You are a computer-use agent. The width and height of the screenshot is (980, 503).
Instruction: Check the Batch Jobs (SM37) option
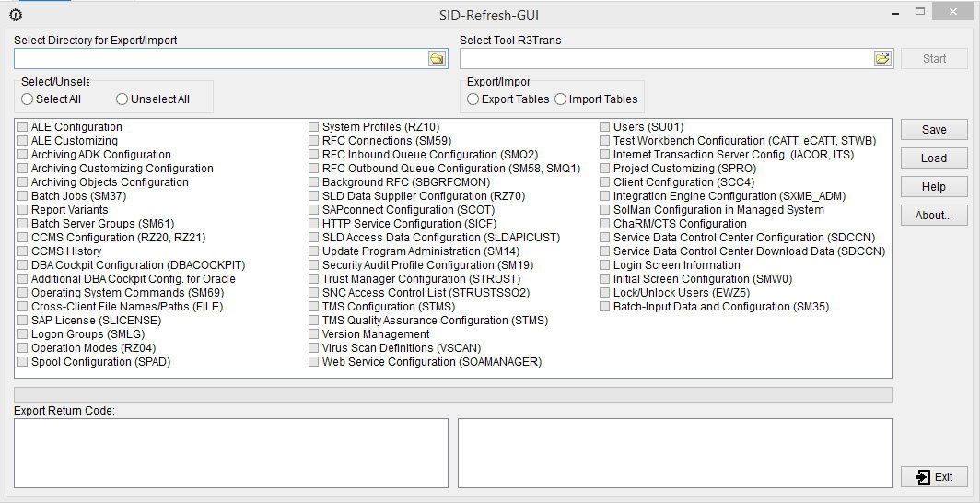[x=23, y=196]
